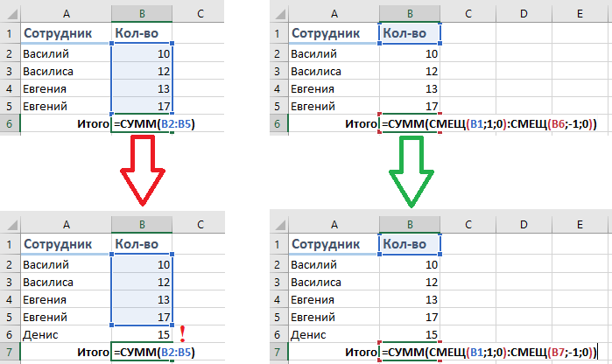612x364 pixels.
Task: Click the formula containing СМЕЩ(B7;-1;0)
Action: (489, 353)
